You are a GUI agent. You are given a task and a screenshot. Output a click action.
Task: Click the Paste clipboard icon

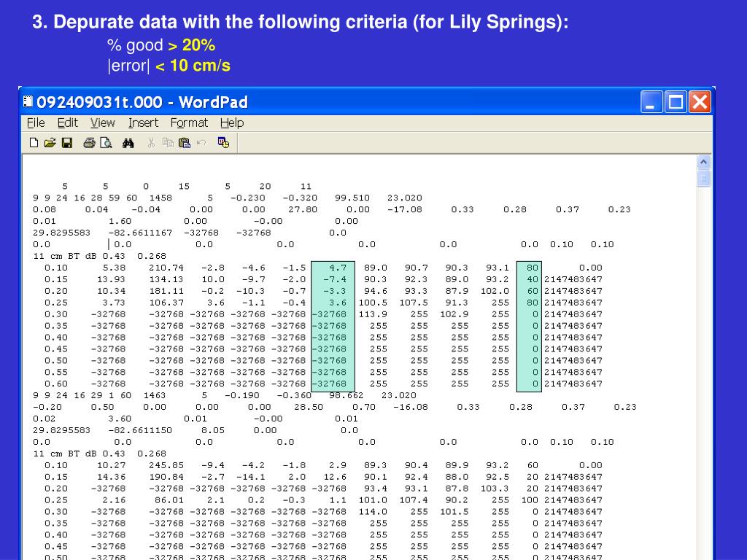coord(185,143)
